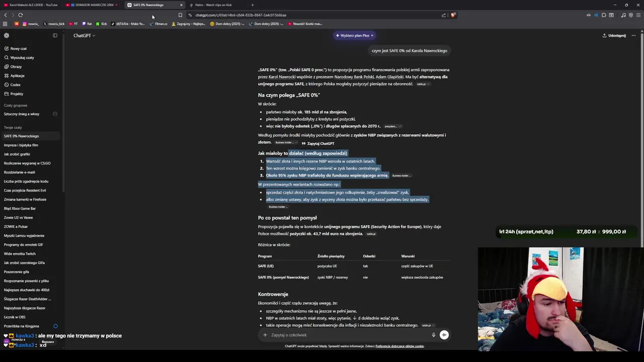Viewport: 644px width, 362px height.
Task: Start voice mode with the round button
Action: click(x=444, y=335)
